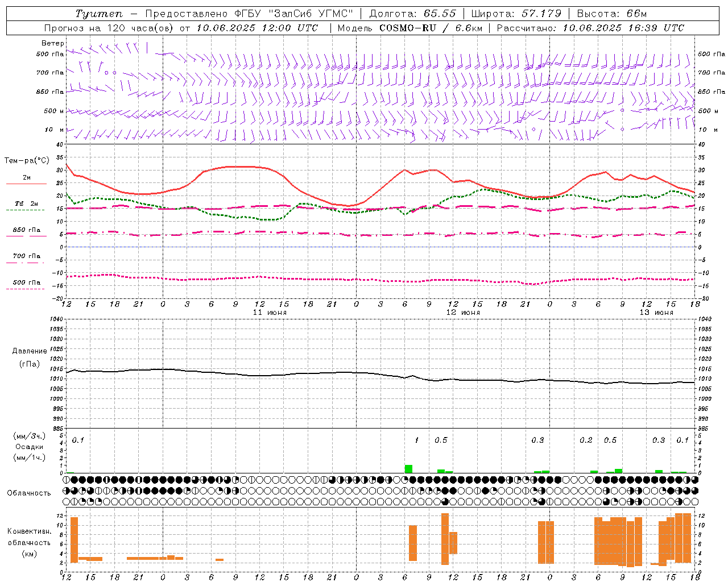
Task: Select the provider text ФГБУ "ЗапСиб УГМС"
Action: pos(294,14)
